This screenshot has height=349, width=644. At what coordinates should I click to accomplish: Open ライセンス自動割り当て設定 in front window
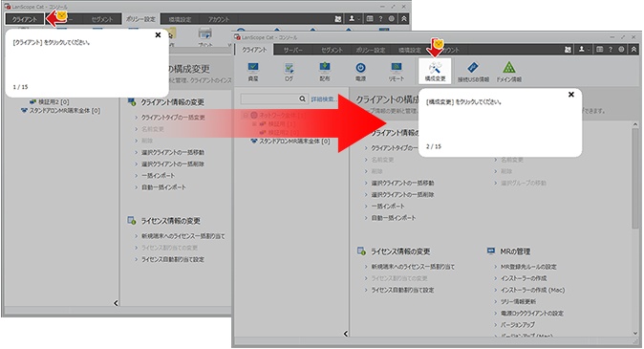click(x=402, y=290)
